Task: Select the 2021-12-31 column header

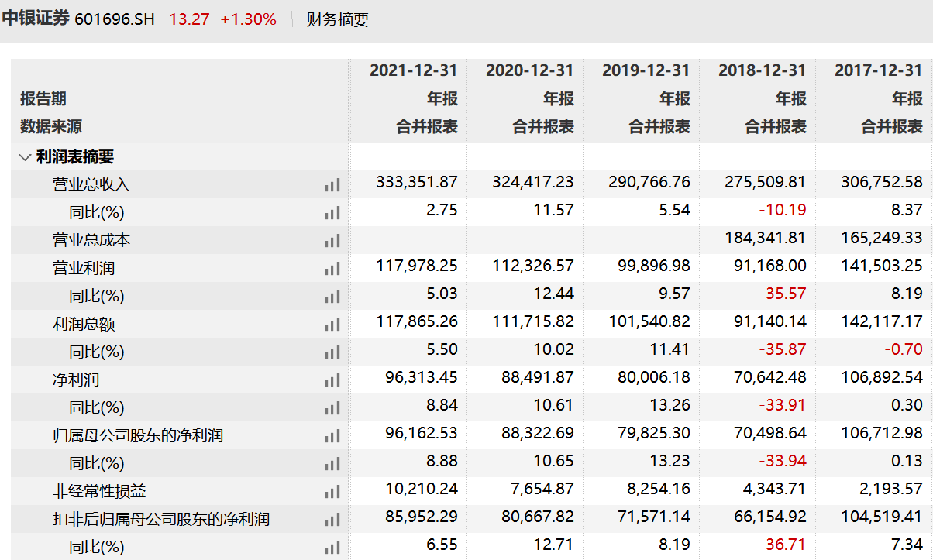Action: [413, 70]
